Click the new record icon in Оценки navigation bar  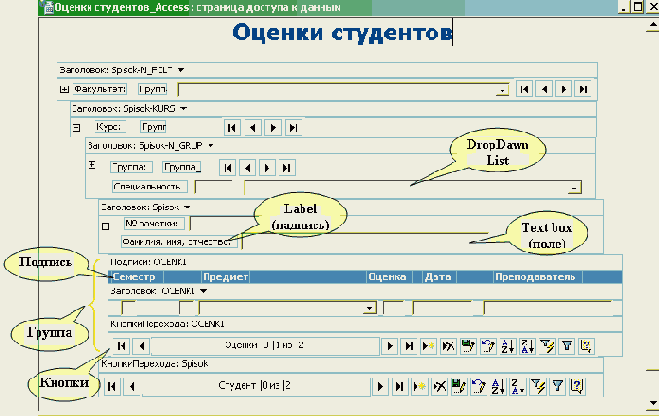point(427,345)
